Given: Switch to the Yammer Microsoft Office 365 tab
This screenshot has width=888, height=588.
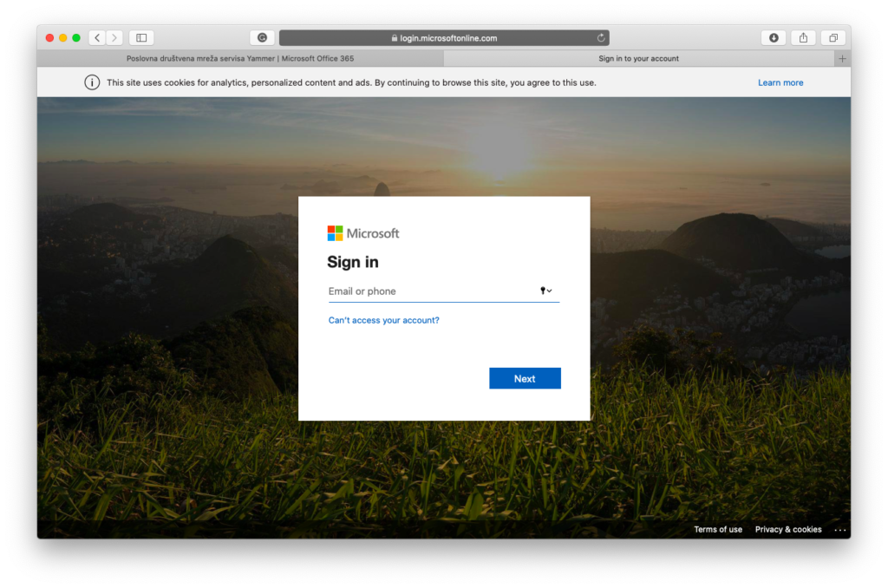Looking at the screenshot, I should tap(240, 59).
